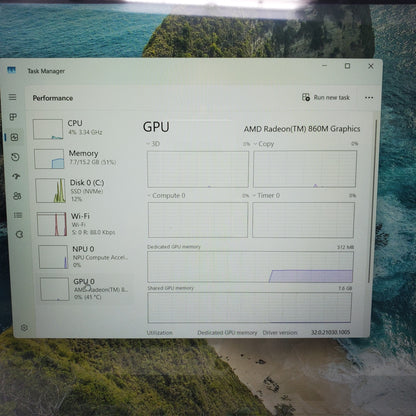Click the 3D engine usage graph
This screenshot has width=416, height=416.
[x=198, y=169]
